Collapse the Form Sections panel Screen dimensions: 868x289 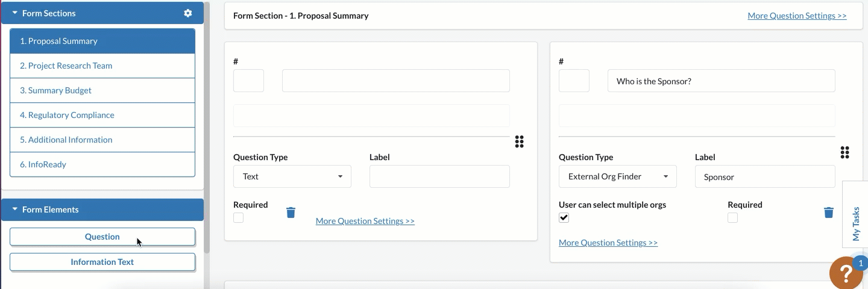click(x=15, y=13)
